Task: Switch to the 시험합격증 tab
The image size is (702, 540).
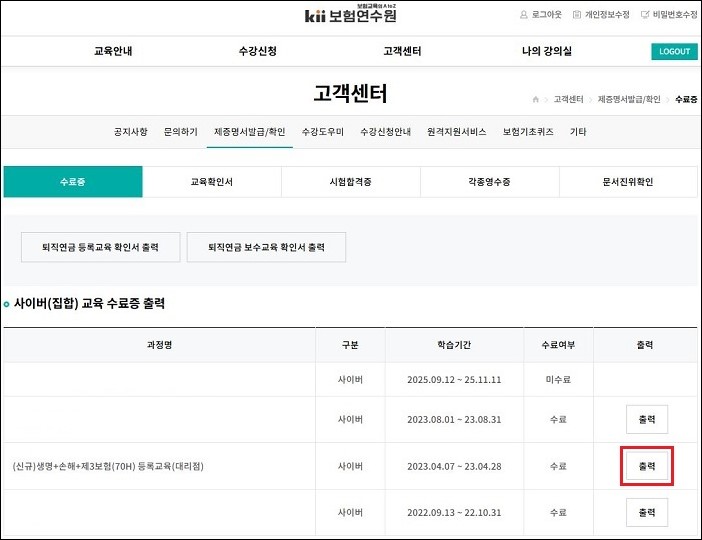Action: [351, 182]
